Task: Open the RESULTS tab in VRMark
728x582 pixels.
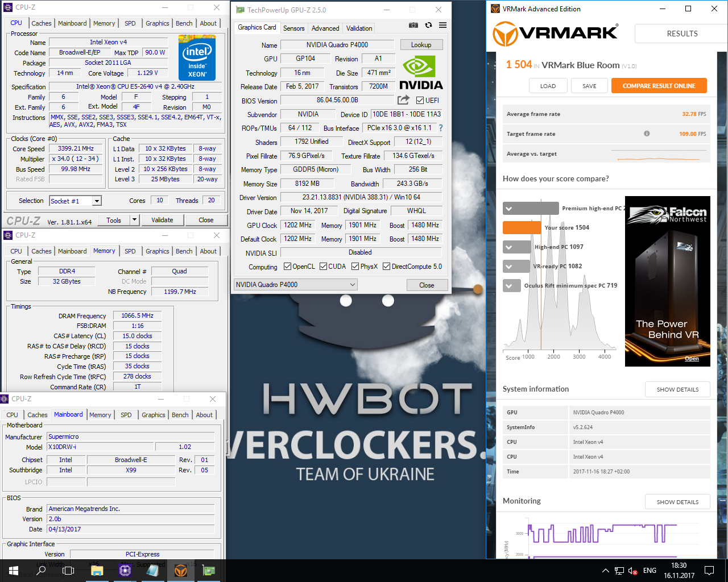Action: 682,34
